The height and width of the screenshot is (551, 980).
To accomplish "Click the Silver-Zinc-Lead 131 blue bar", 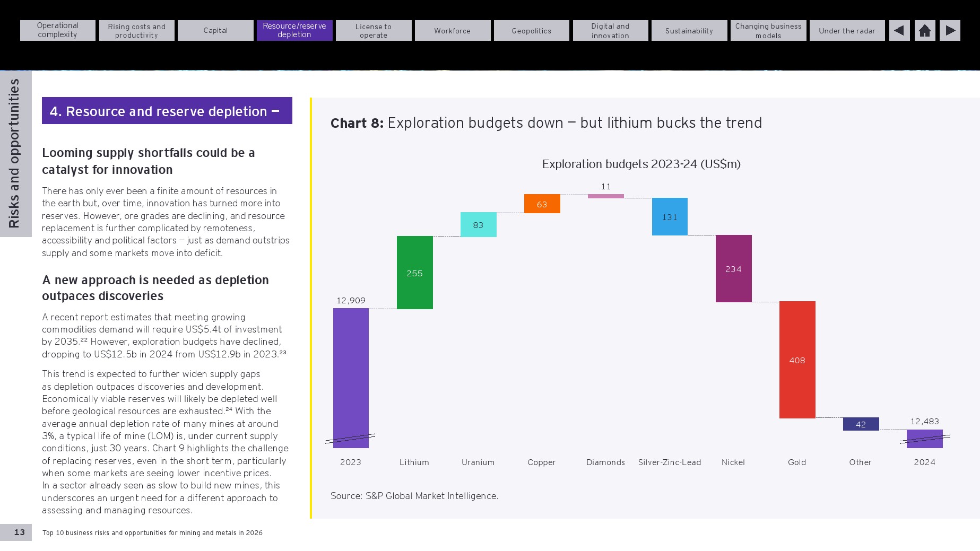I will pos(670,216).
